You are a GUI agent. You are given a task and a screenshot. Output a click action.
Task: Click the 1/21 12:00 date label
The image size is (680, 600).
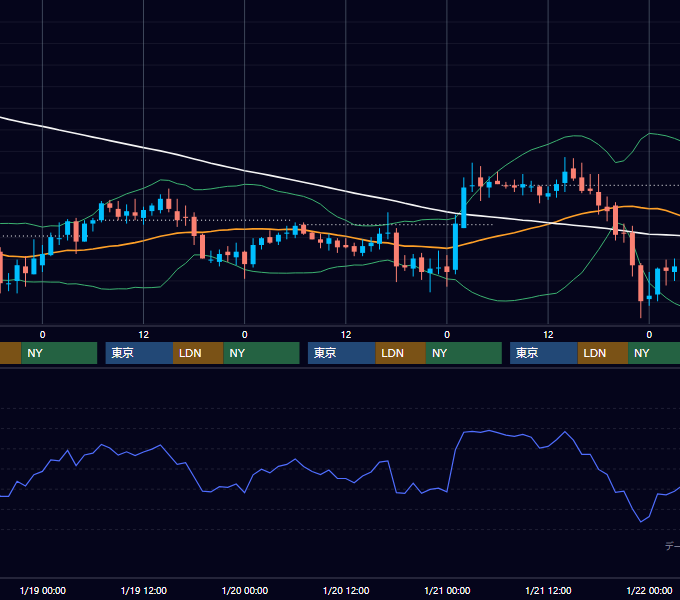[548, 590]
